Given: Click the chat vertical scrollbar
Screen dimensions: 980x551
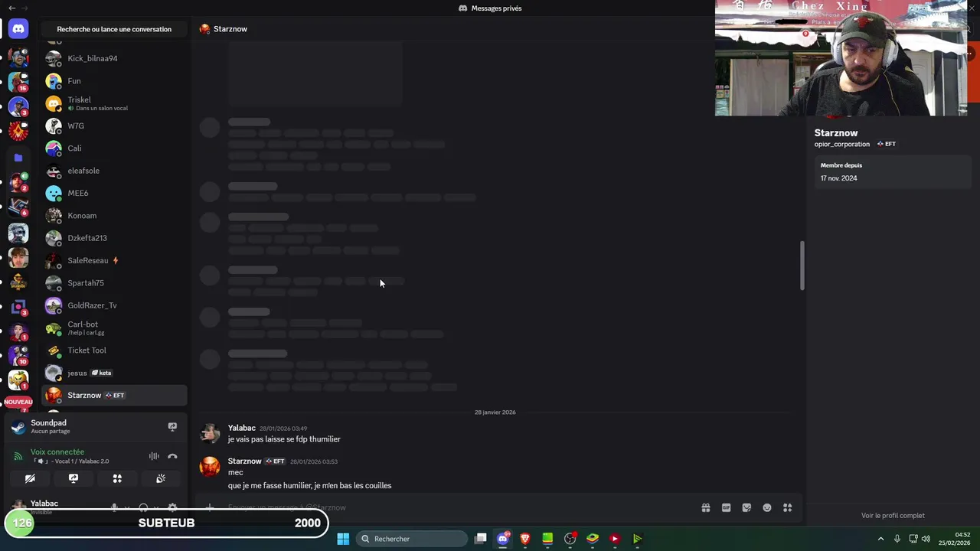Looking at the screenshot, I should pos(802,266).
